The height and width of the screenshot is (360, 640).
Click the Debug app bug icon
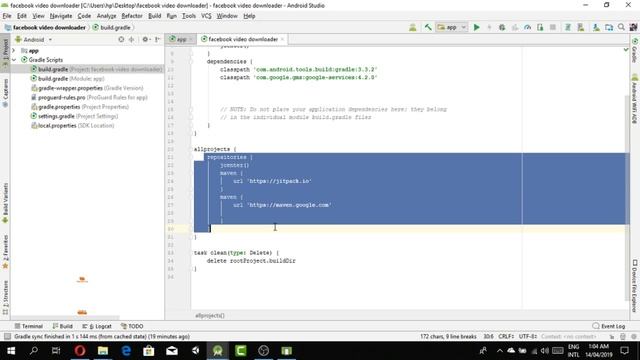pos(502,27)
